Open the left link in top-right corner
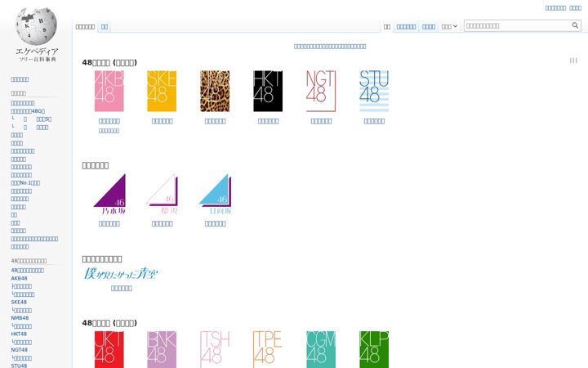Image resolution: width=588 pixels, height=368 pixels. [555, 8]
